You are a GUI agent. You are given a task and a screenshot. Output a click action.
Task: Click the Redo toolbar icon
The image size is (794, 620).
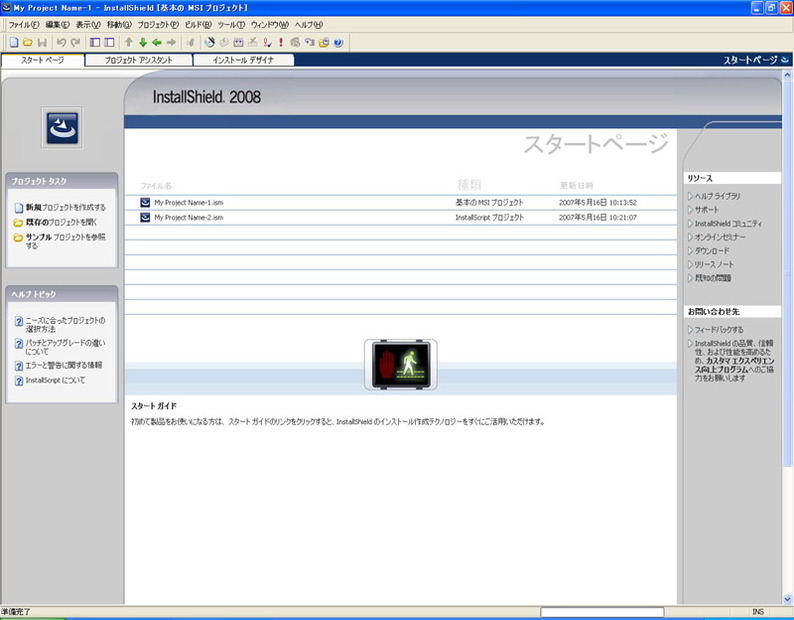(75, 43)
